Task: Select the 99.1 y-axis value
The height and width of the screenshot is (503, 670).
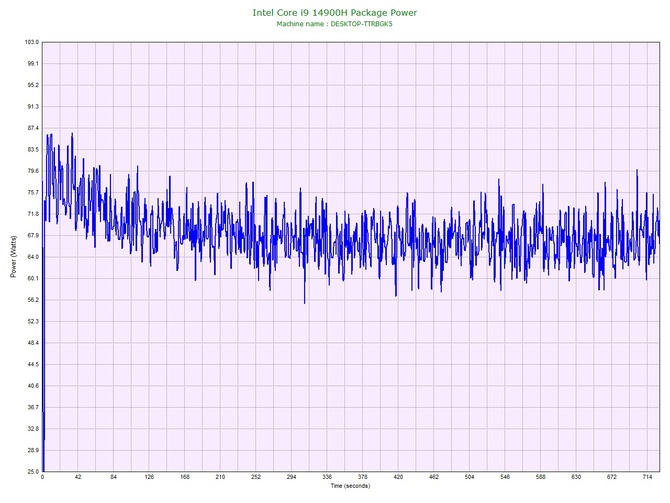Action: (x=33, y=64)
